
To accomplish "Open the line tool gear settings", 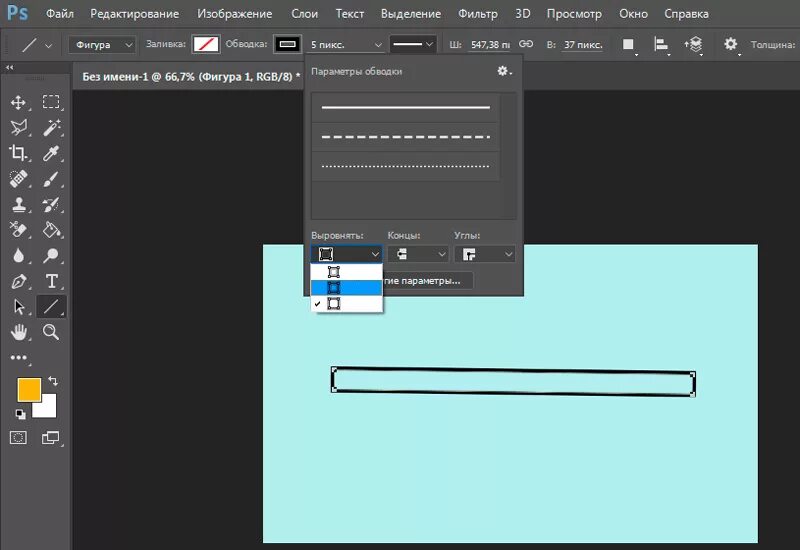I will click(731, 44).
